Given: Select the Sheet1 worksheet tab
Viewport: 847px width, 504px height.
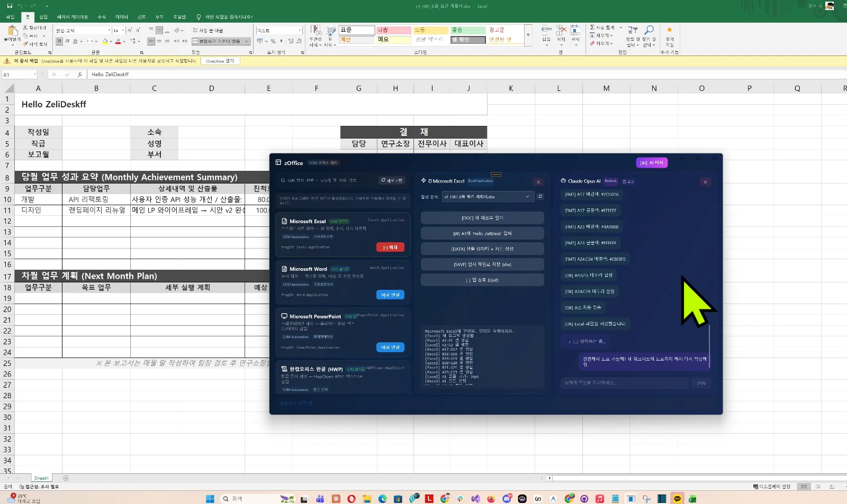Looking at the screenshot, I should (41, 478).
